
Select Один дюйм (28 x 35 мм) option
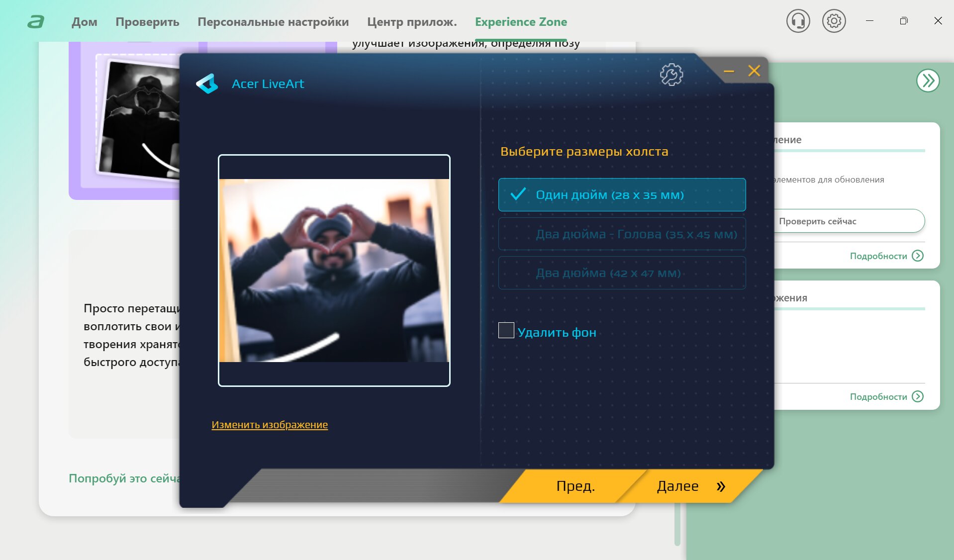(x=622, y=195)
